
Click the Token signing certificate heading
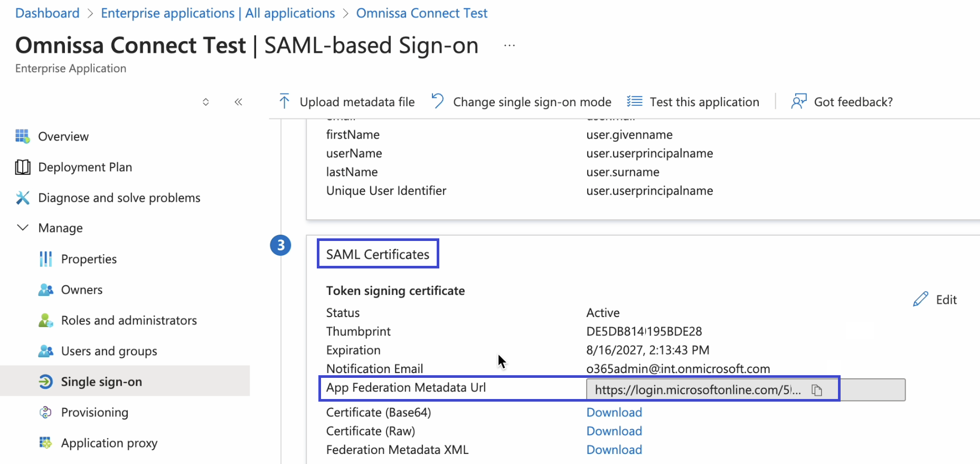tap(395, 291)
